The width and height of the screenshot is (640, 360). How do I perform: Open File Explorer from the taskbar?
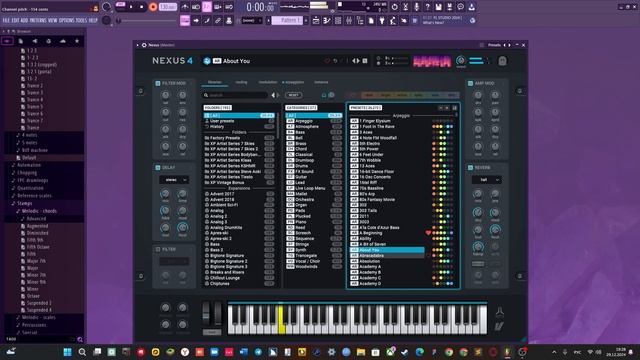360,352
